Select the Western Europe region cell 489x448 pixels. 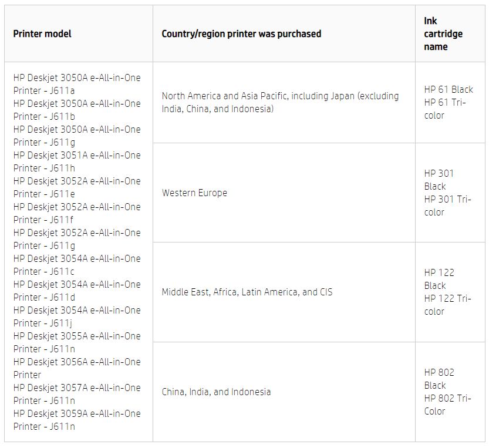pos(194,193)
